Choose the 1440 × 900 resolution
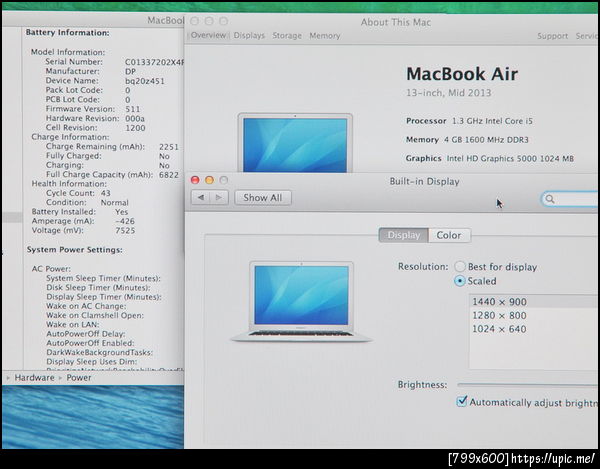The height and width of the screenshot is (469, 600). pos(533,302)
